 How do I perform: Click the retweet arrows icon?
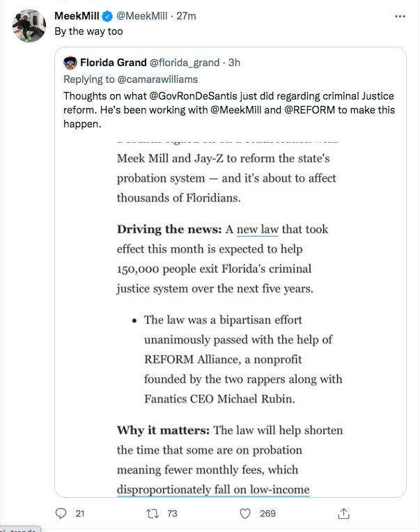[x=153, y=514]
